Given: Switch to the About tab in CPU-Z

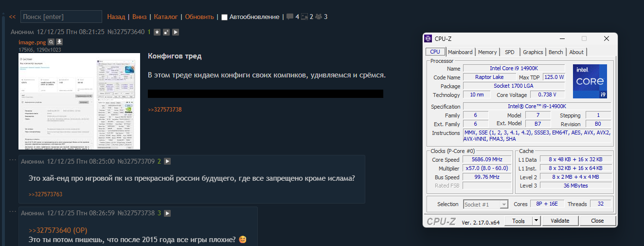Looking at the screenshot, I should click(576, 52).
